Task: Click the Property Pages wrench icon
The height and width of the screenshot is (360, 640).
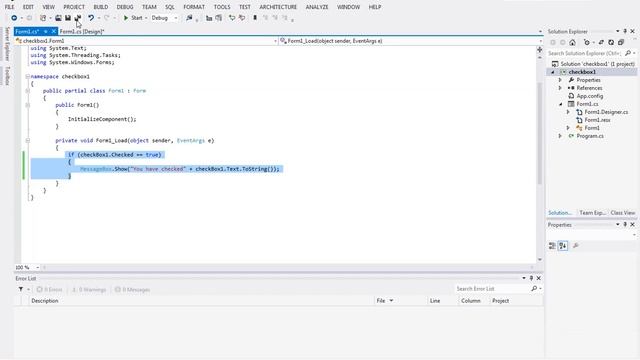Action: [576, 246]
